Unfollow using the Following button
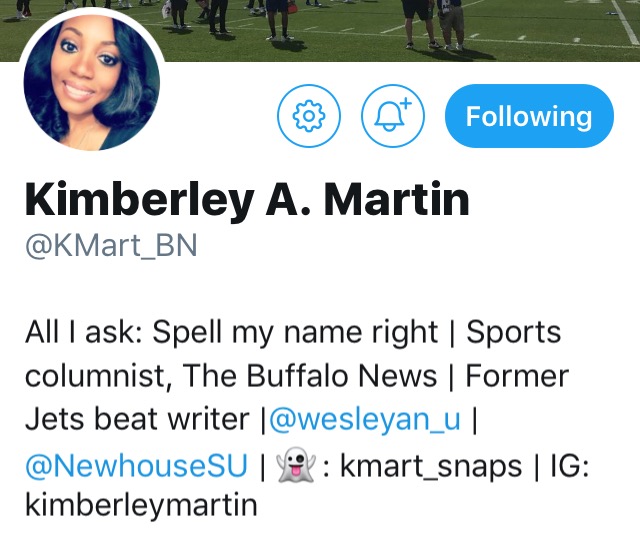Screen dimensions: 640x536 coord(529,116)
